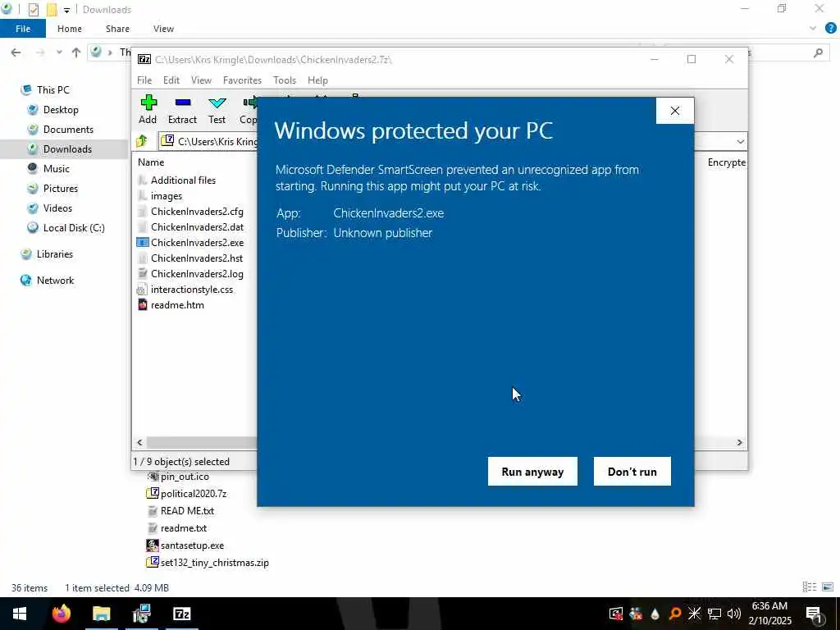
Task: Select pin_out.ico file in Explorer
Action: tap(185, 477)
